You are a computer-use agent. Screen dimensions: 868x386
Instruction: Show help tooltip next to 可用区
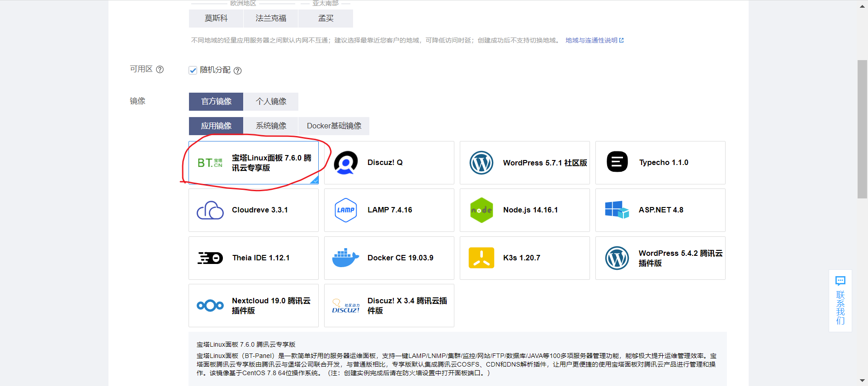point(160,70)
